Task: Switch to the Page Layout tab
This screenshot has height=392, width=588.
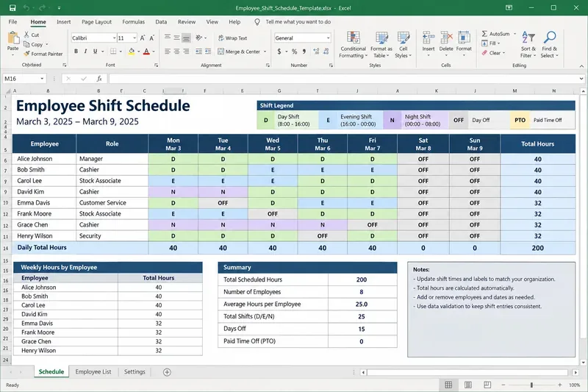Action: 96,22
